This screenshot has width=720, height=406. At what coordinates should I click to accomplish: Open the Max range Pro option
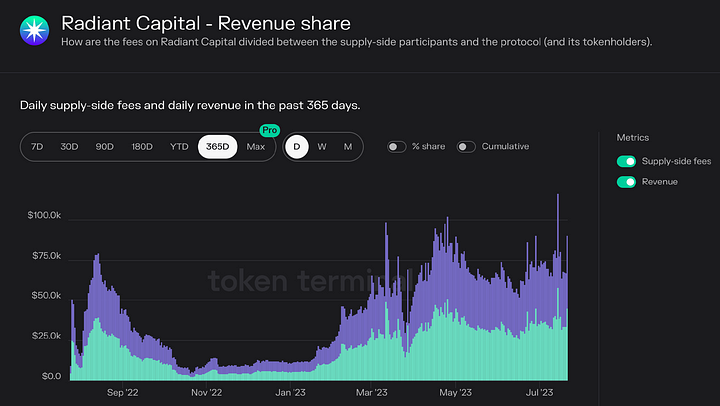(x=256, y=147)
